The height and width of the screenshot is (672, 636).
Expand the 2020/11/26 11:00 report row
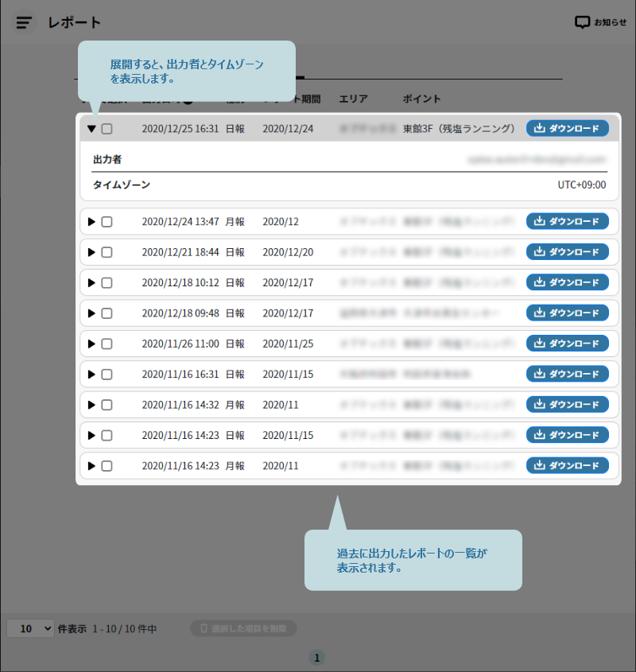[x=91, y=344]
